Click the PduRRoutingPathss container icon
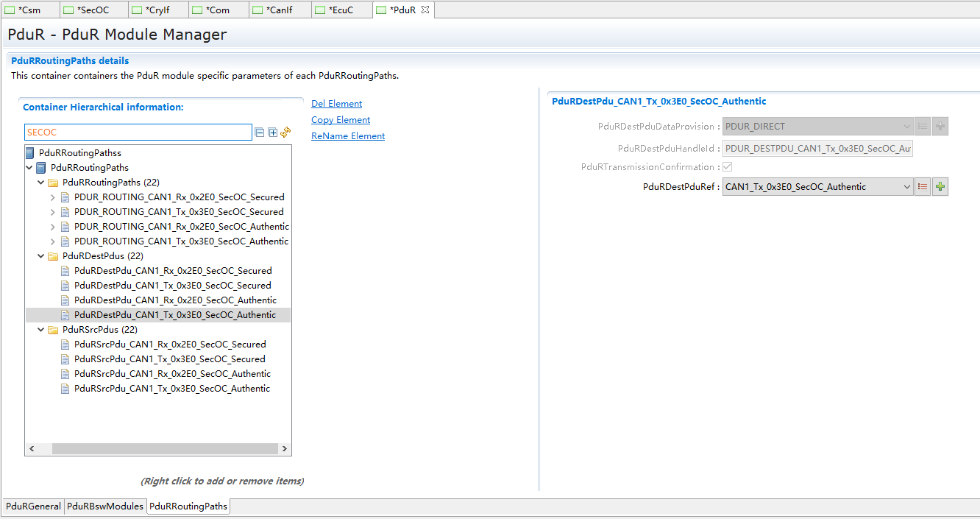The height and width of the screenshot is (519, 980). (29, 153)
